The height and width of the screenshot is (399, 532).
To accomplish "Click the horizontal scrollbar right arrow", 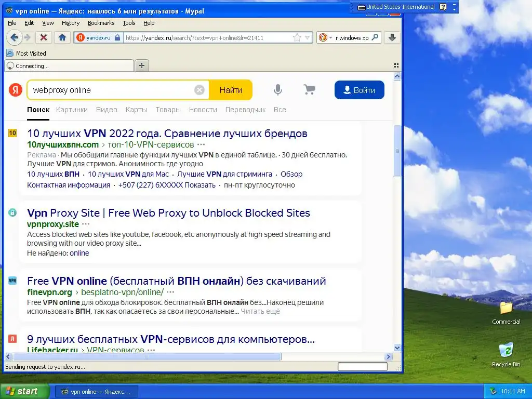I will pyautogui.click(x=389, y=356).
